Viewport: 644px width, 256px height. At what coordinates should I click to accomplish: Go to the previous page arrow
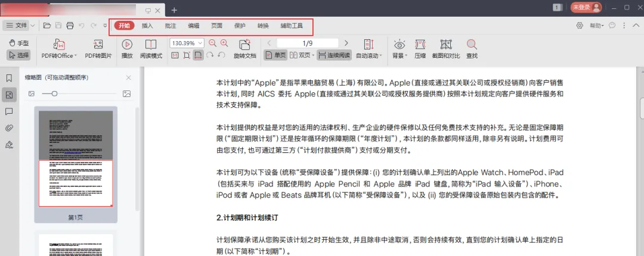pos(270,43)
